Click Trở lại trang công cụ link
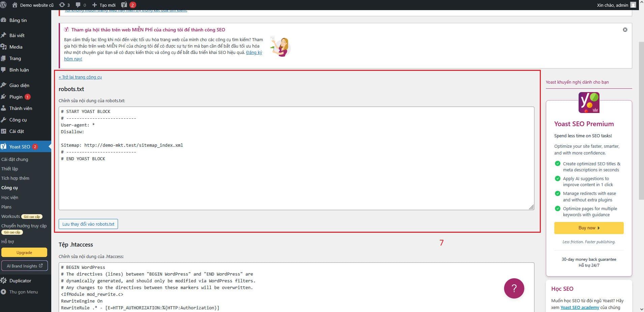Screen dimensions: 644x312 pos(80,77)
